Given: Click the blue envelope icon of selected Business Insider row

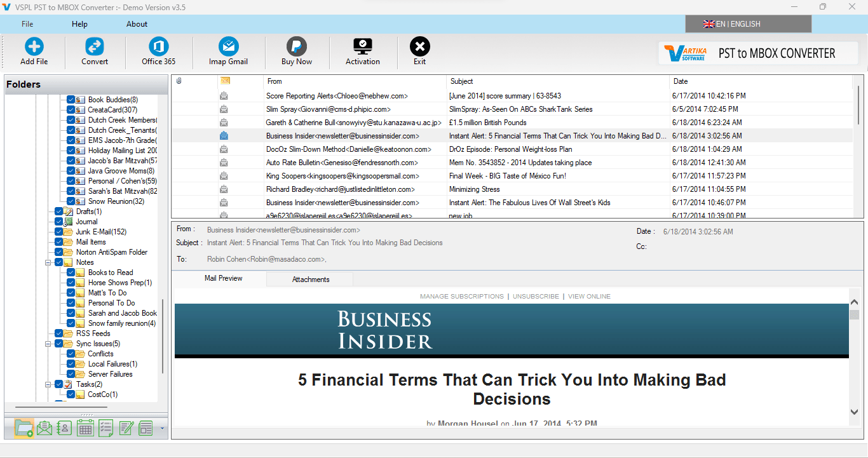Looking at the screenshot, I should click(224, 136).
